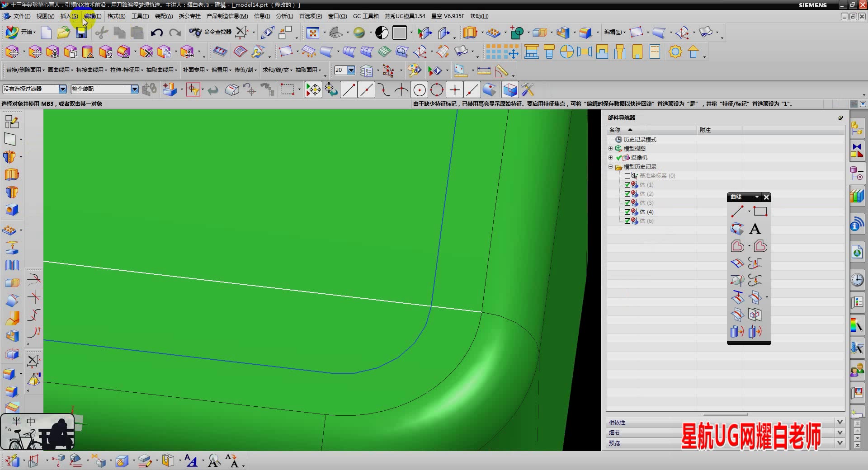Click the Undo arrow icon

click(x=156, y=33)
